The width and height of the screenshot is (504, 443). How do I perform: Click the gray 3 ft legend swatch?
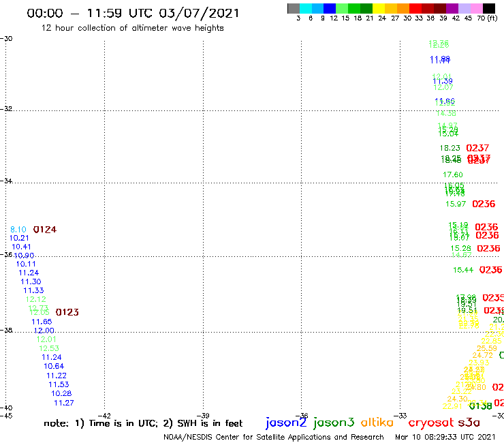(x=294, y=8)
